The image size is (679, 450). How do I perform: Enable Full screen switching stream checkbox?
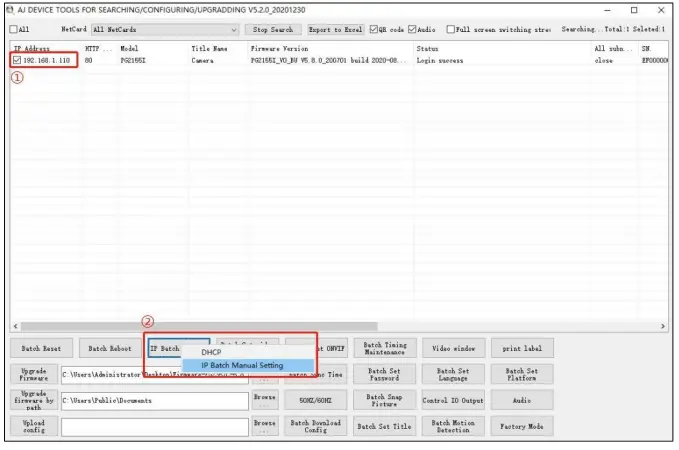(450, 29)
